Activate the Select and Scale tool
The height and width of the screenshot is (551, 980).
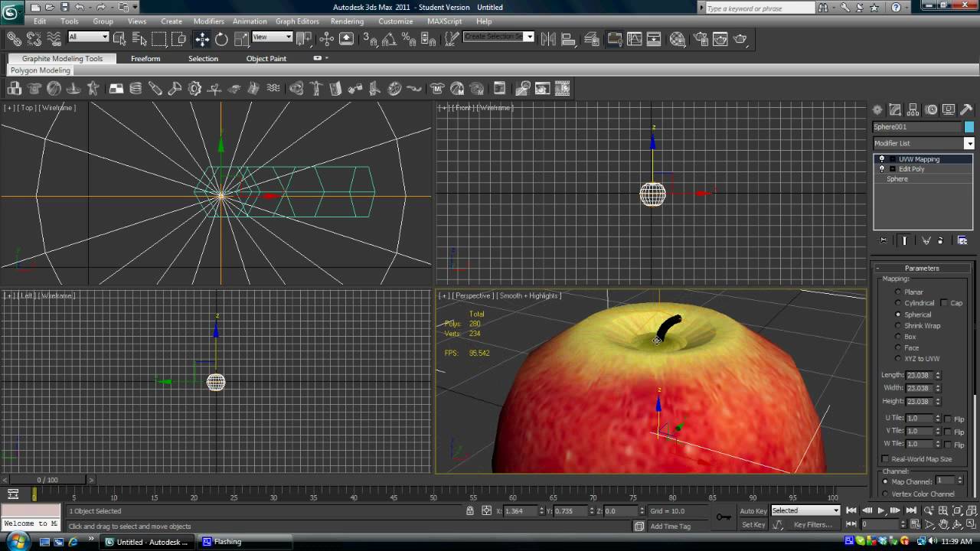pos(240,39)
